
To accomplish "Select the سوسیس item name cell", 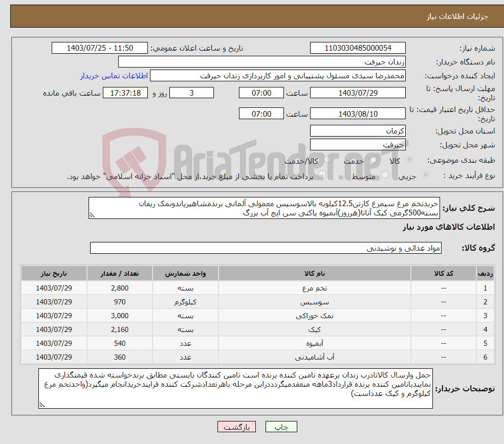I will pos(314,302).
